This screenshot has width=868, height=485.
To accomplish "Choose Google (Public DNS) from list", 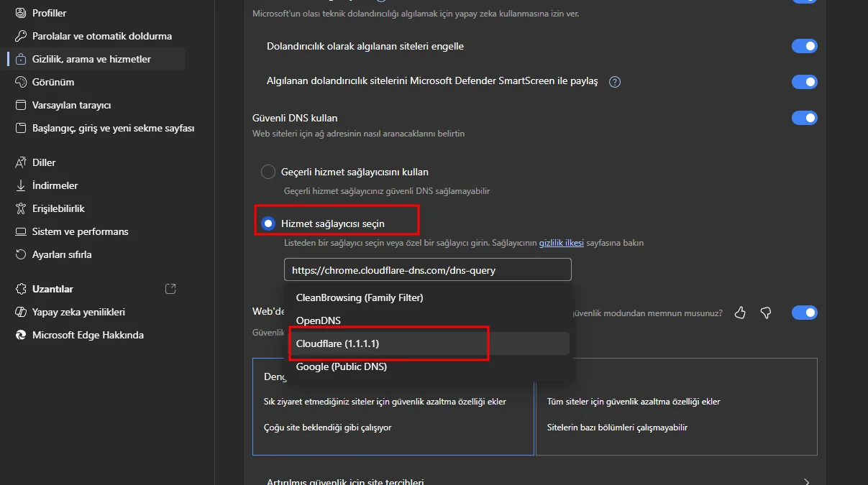I will [x=429, y=366].
